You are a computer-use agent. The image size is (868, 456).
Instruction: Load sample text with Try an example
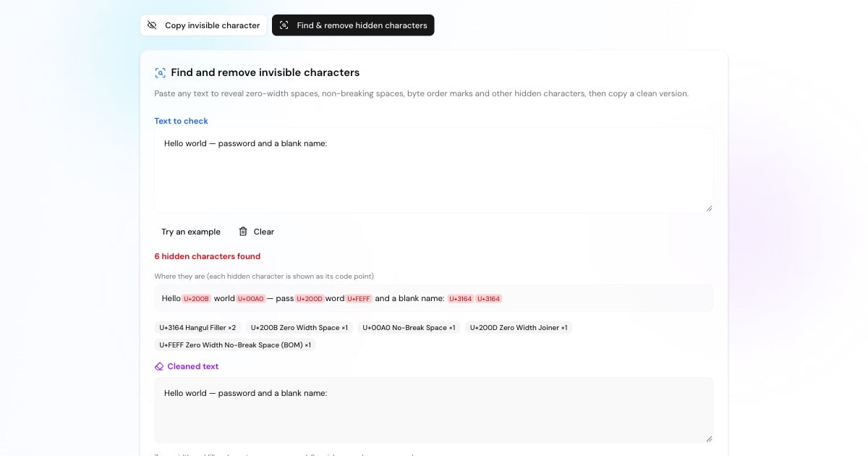click(191, 232)
